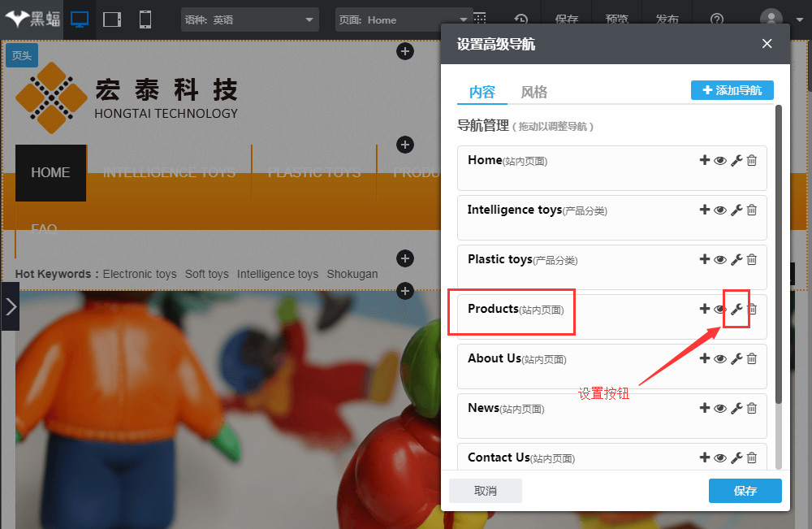Open wrench settings for News item
The image size is (812, 529).
click(x=736, y=409)
